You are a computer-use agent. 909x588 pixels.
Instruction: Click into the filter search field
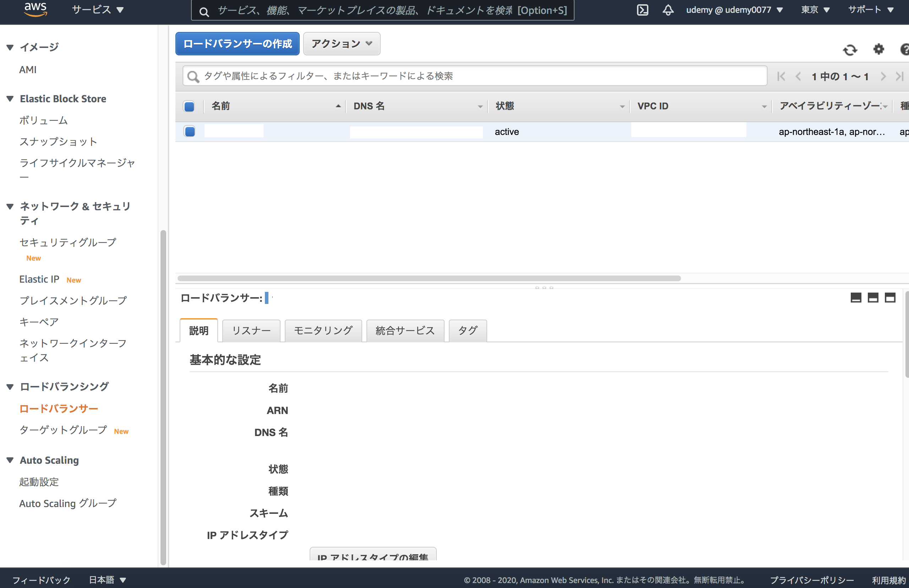click(x=458, y=76)
